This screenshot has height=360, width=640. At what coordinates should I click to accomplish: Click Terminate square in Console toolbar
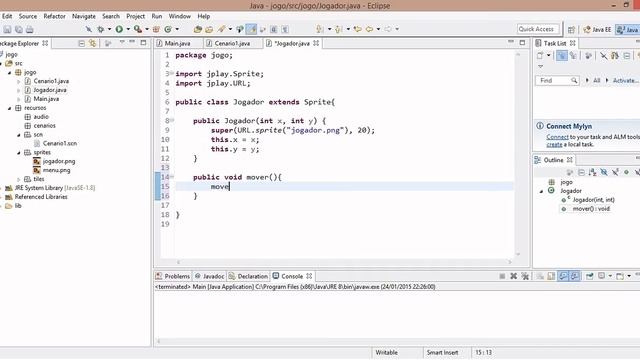(x=502, y=276)
